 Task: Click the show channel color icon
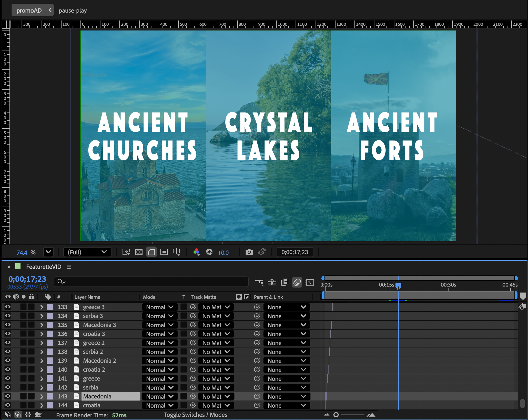(196, 252)
